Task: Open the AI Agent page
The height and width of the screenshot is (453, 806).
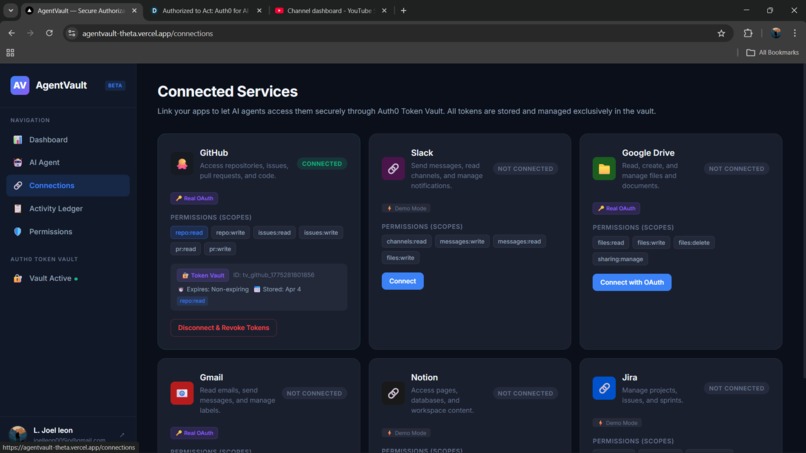Action: [x=68, y=162]
